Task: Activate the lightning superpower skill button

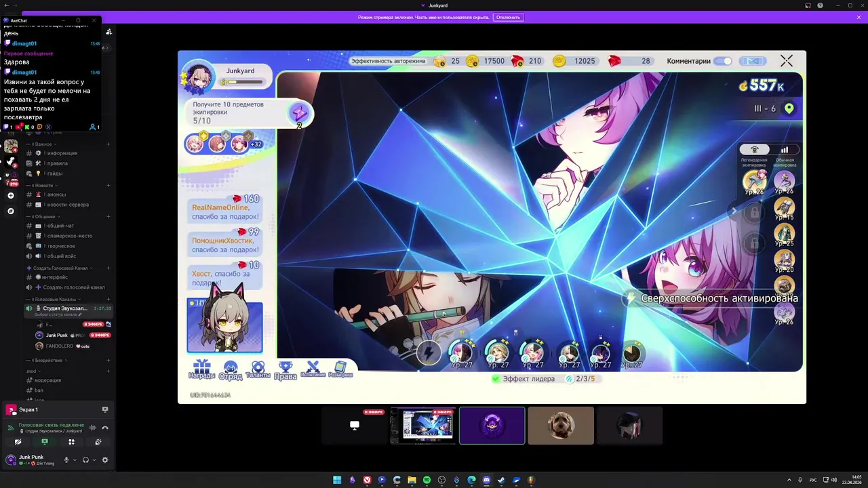Action: [429, 352]
